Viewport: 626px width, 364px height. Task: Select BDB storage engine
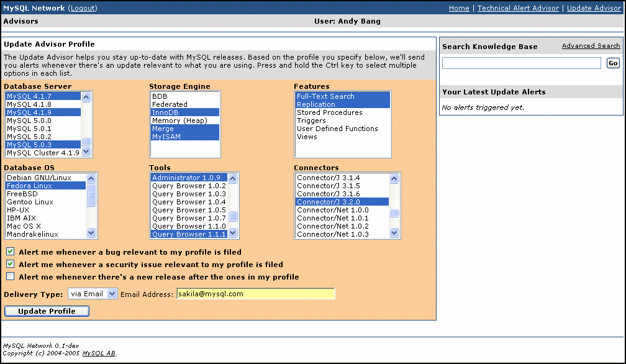tap(185, 96)
